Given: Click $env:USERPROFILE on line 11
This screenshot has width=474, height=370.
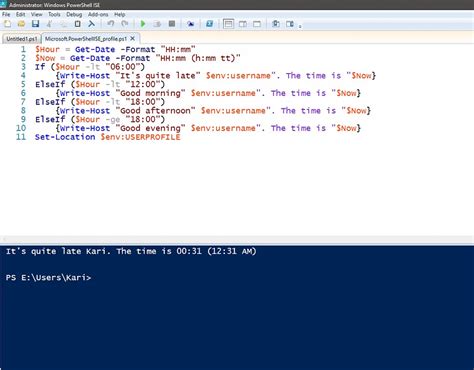Looking at the screenshot, I should click(140, 137).
